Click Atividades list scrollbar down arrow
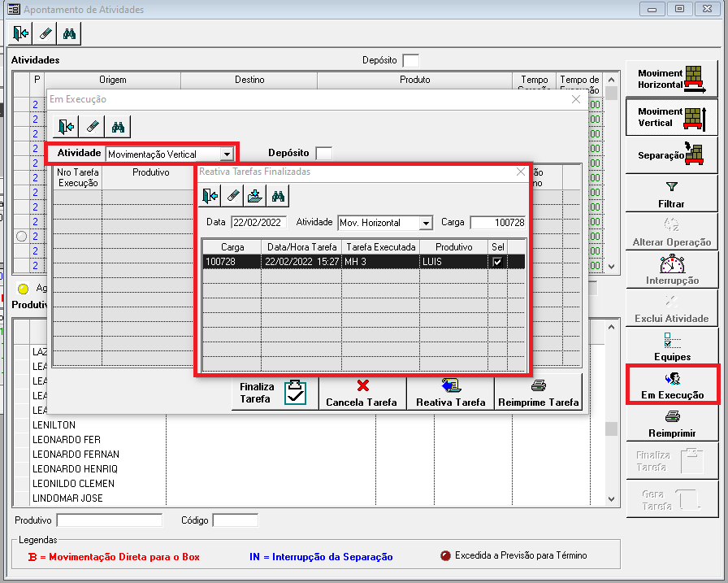This screenshot has height=583, width=728. click(x=612, y=267)
